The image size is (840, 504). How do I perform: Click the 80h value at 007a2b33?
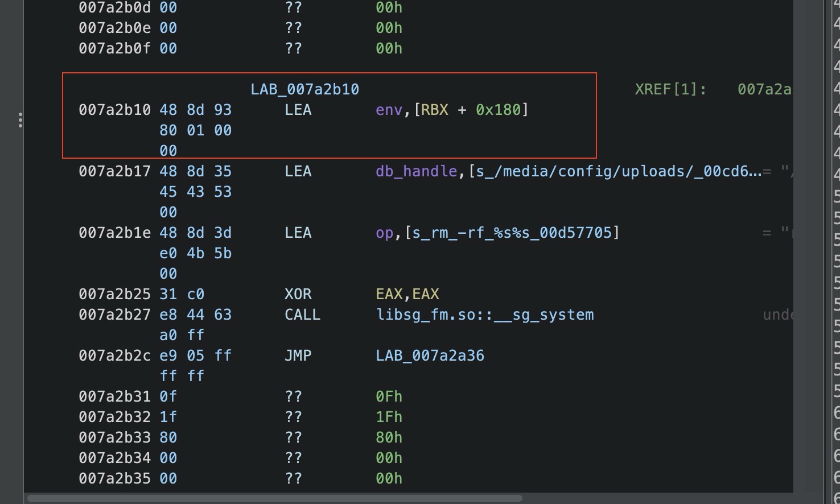click(389, 437)
